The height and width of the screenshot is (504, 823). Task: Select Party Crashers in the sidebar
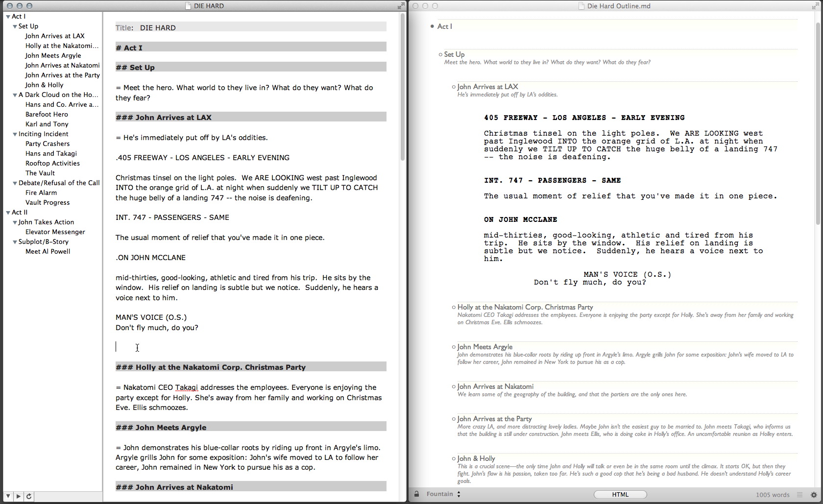tap(48, 144)
